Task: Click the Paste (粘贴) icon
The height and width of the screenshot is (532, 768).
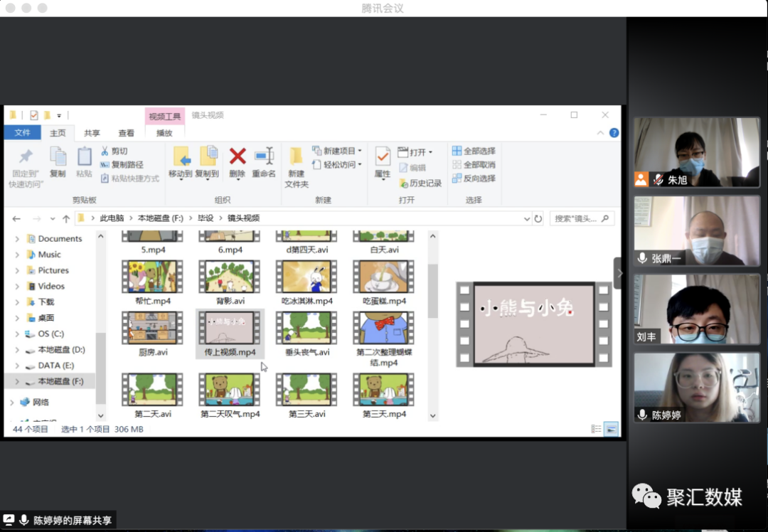Action: [84, 157]
